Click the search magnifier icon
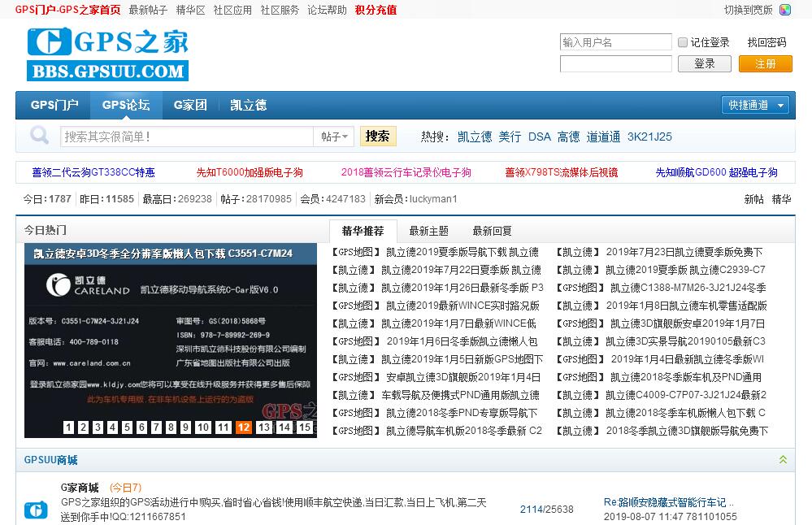The image size is (812, 525). [38, 136]
